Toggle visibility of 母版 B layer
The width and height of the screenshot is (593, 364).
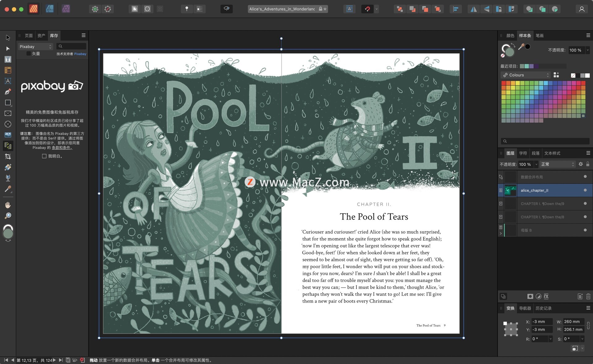pyautogui.click(x=585, y=230)
